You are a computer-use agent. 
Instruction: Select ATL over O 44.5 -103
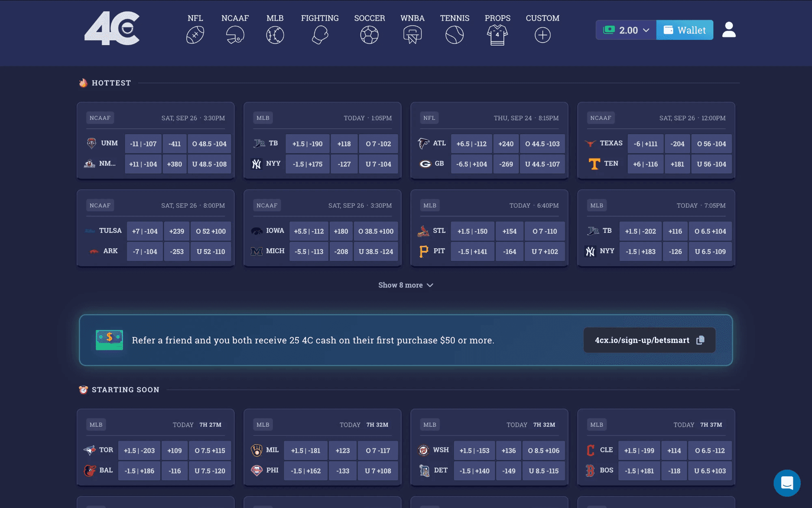[542, 144]
